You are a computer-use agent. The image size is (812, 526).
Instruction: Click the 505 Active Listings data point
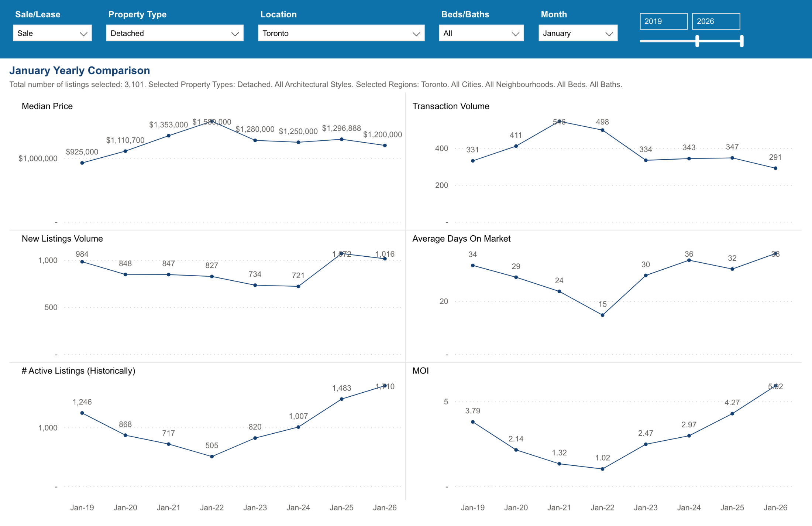tap(212, 457)
